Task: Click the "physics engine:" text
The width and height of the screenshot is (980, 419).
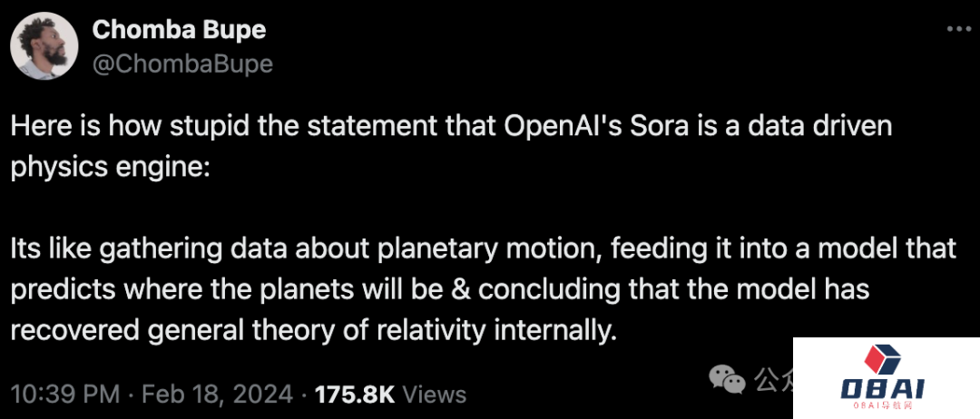Action: 109,170
